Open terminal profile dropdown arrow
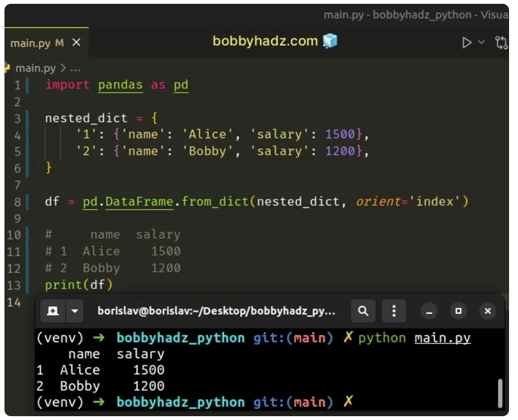 [75, 311]
